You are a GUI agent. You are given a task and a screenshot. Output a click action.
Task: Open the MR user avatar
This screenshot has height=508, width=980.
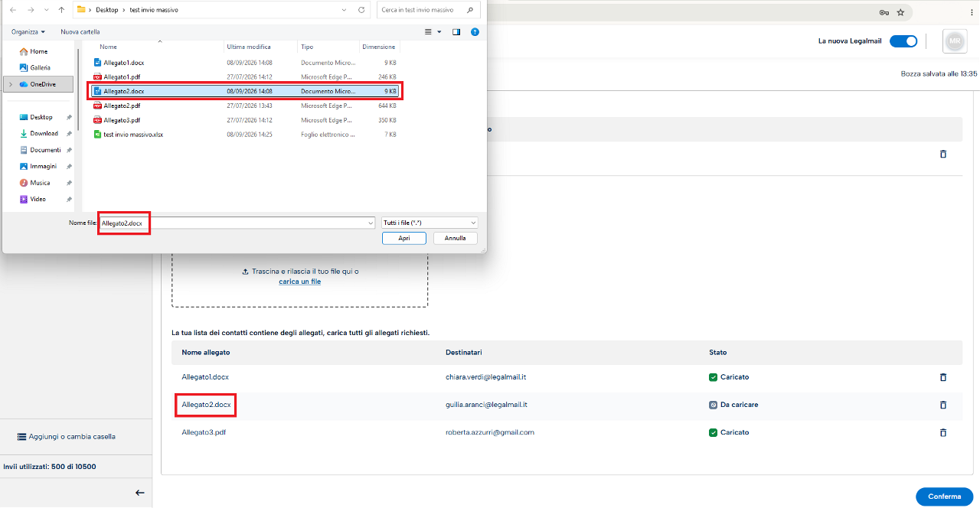[955, 41]
